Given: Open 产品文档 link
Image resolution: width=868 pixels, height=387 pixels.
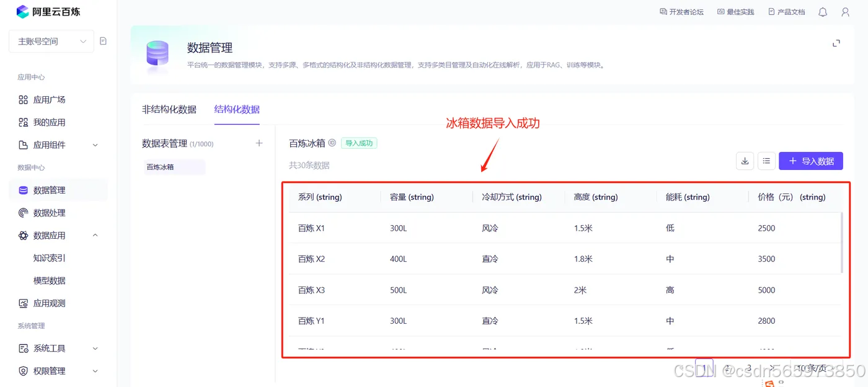Looking at the screenshot, I should point(786,12).
